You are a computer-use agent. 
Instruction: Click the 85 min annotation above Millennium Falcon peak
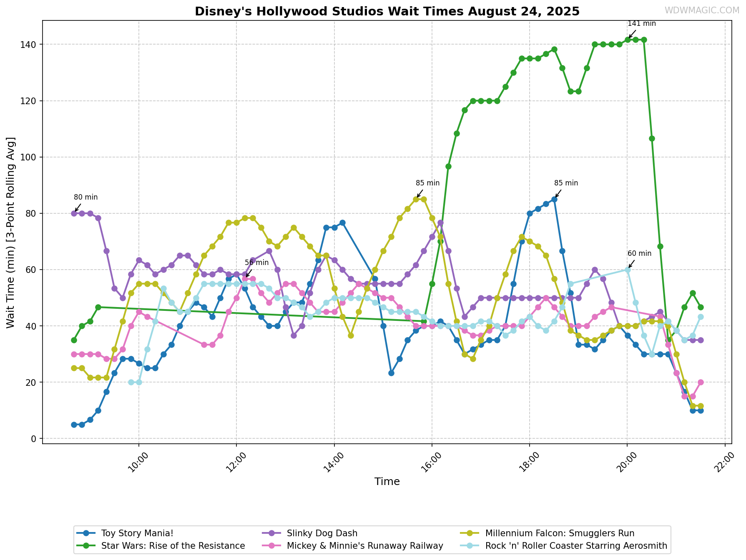coord(428,183)
